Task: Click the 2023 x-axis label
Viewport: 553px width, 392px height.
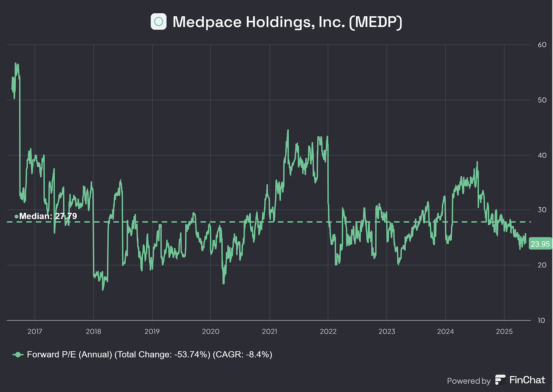Action: click(387, 332)
